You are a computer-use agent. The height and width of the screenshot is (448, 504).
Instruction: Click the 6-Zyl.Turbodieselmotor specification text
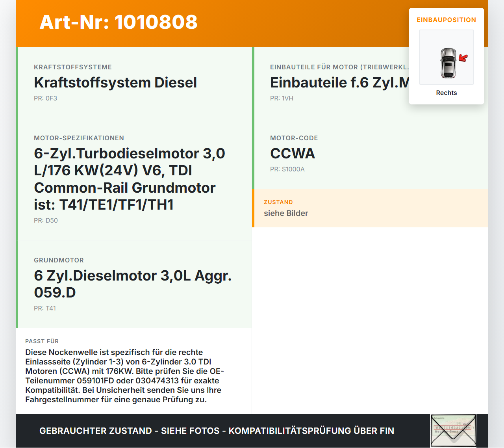pyautogui.click(x=130, y=179)
